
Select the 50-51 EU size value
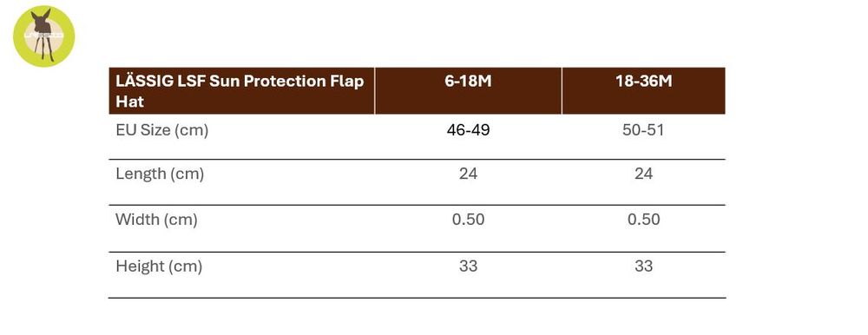643,131
